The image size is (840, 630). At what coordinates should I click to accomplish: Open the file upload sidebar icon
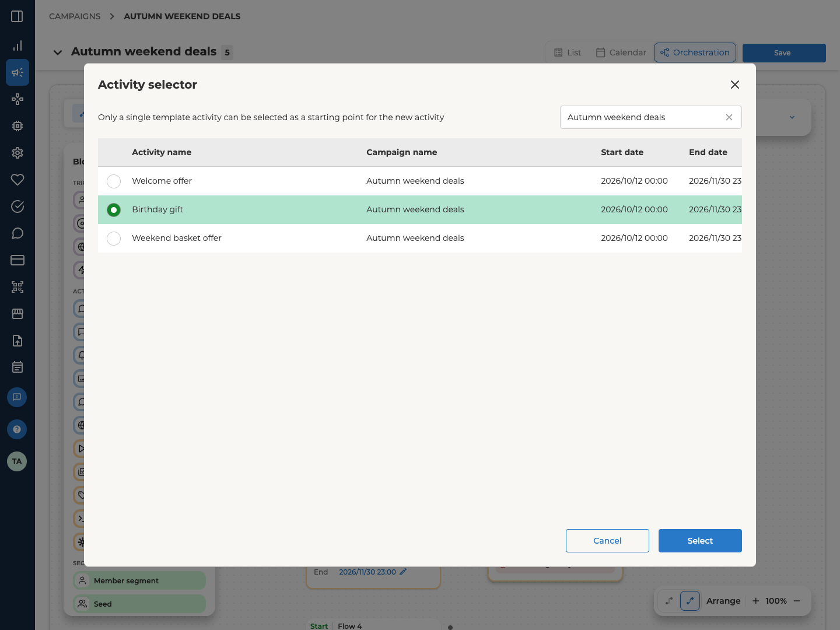[17, 341]
